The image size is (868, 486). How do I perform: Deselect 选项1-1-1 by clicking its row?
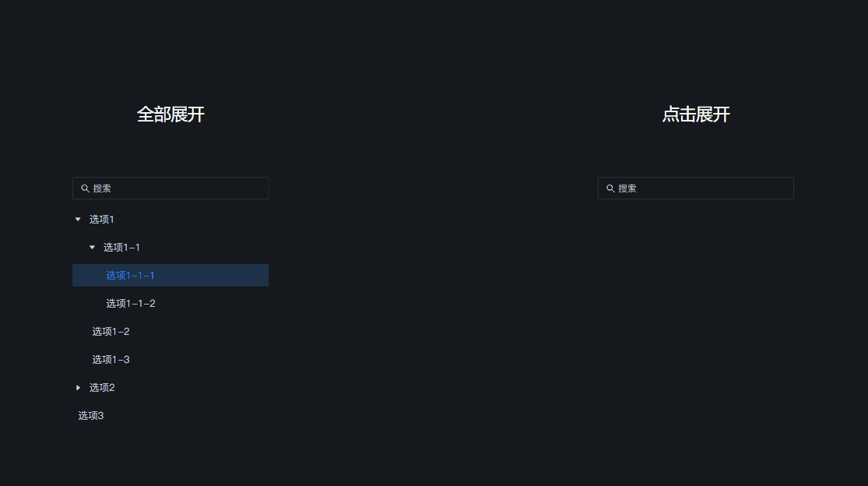[130, 275]
